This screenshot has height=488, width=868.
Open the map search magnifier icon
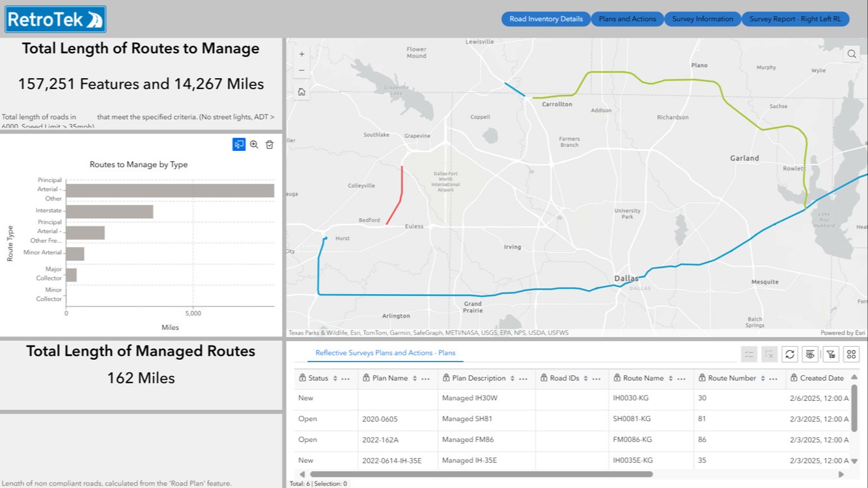(852, 55)
